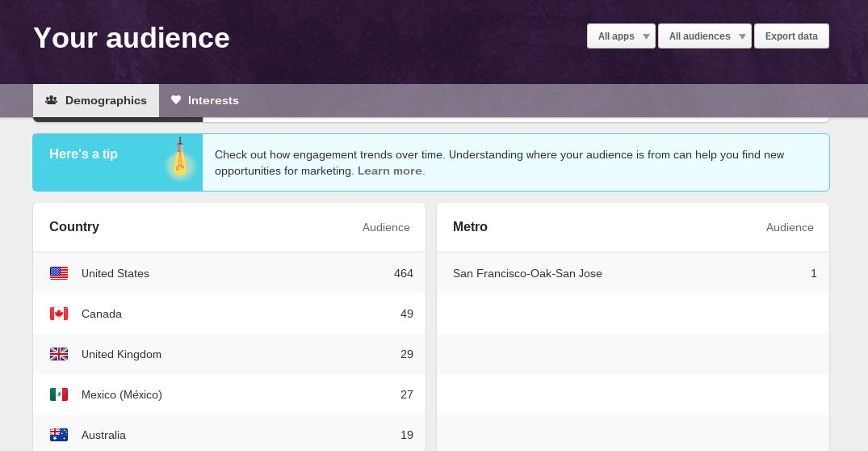Click the Your audience page title

point(131,38)
